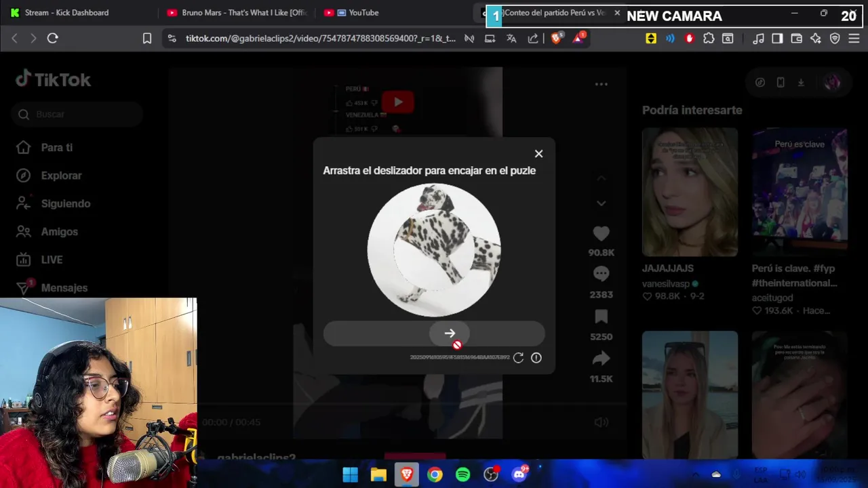Viewport: 868px width, 488px height.
Task: Open Discord from the taskbar
Action: click(519, 475)
